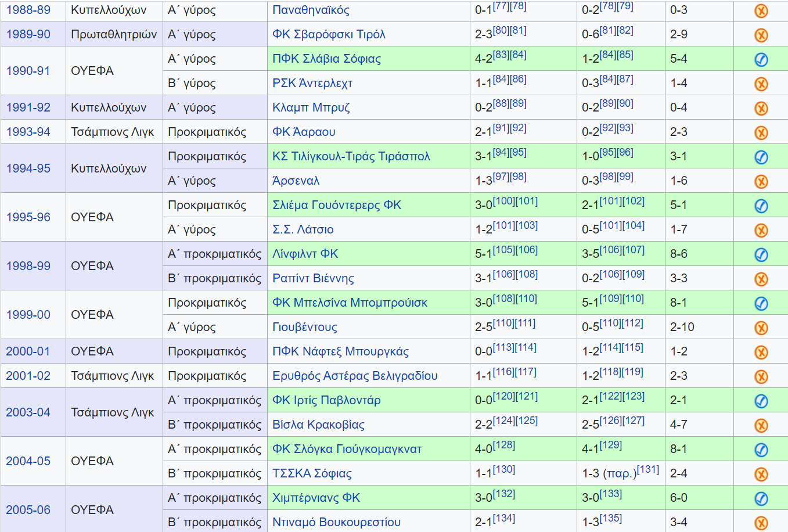Open the Ερυθρός Αστέρας Βελιγραδίου team link
788x532 pixels.
[x=355, y=376]
